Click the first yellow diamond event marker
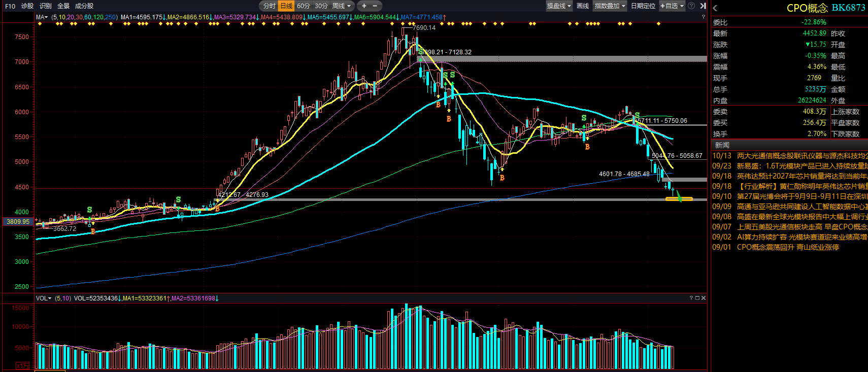This screenshot has height=372, width=868. click(x=40, y=23)
